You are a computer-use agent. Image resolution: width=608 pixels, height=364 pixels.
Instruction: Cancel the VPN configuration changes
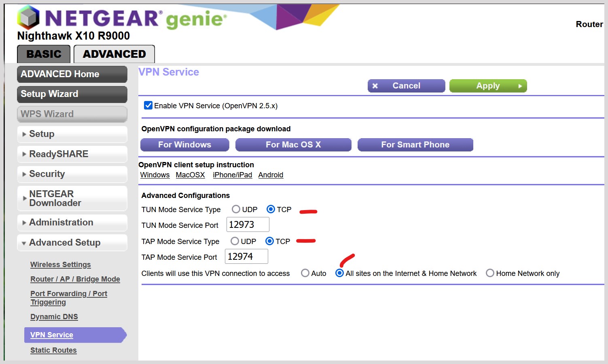[406, 86]
